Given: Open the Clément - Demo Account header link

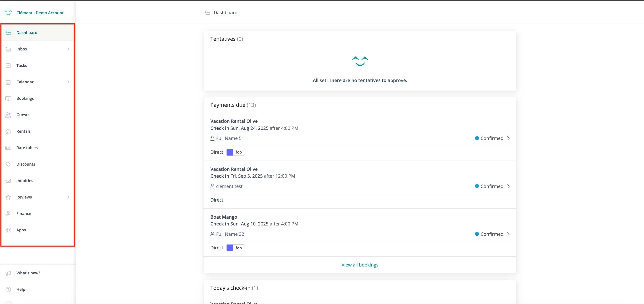Looking at the screenshot, I should 40,13.
